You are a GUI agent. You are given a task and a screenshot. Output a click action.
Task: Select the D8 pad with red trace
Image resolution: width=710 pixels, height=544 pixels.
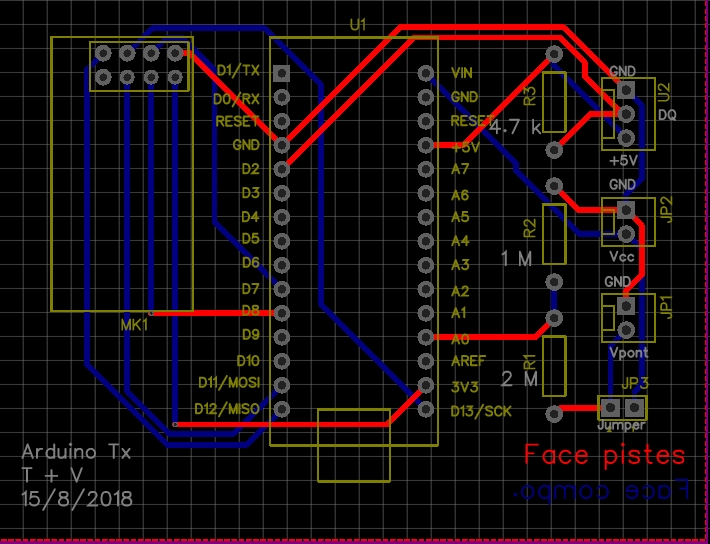click(x=282, y=313)
